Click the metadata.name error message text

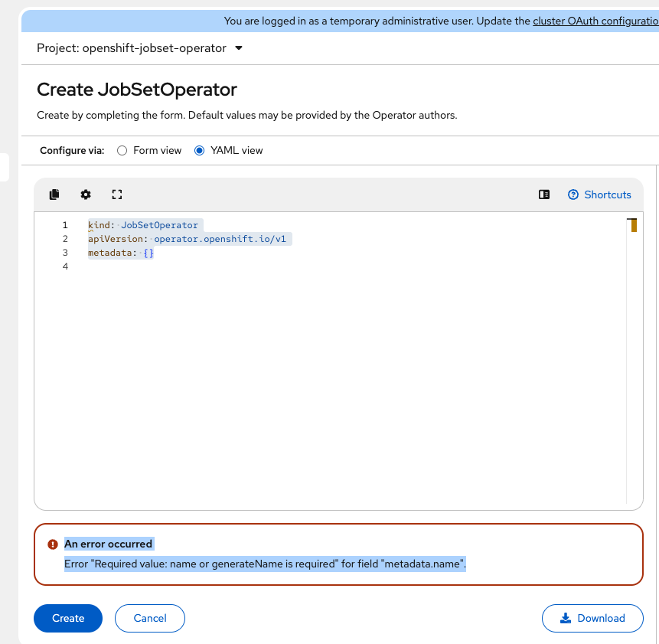[265, 564]
